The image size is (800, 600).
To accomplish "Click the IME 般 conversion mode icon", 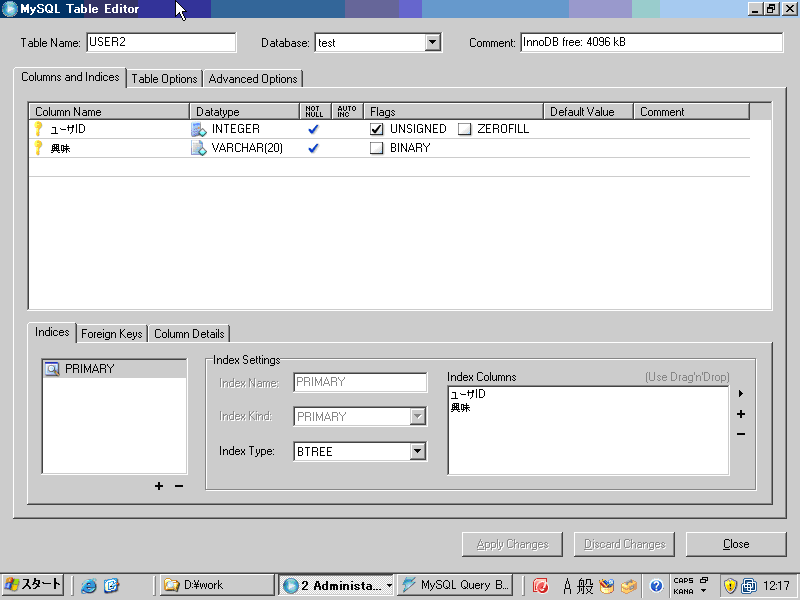I will click(585, 586).
